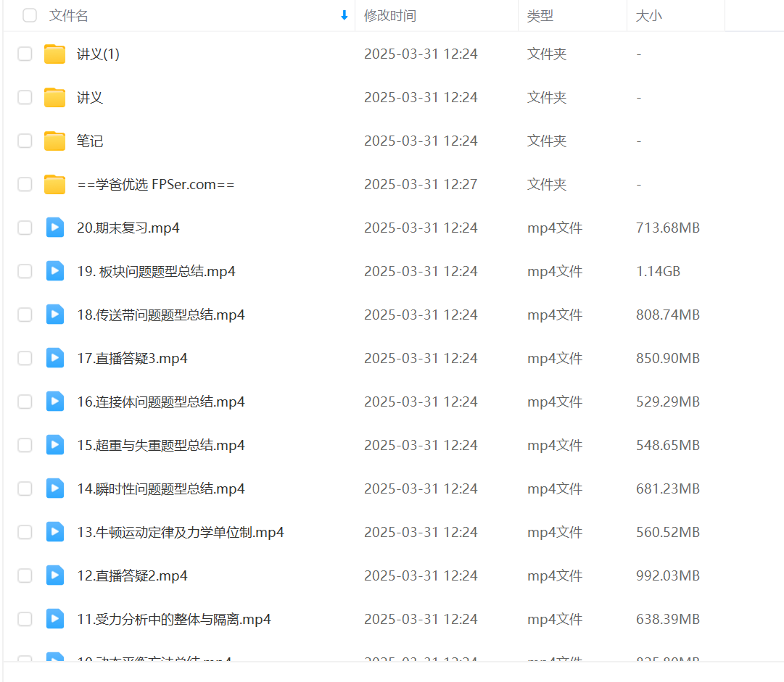Click the size value 992.03MB

[x=667, y=575]
